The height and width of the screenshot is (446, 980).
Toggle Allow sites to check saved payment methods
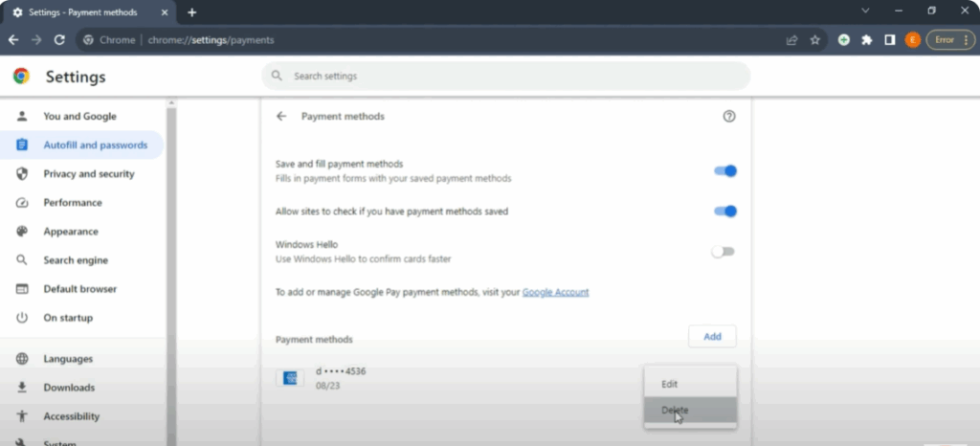pos(724,211)
